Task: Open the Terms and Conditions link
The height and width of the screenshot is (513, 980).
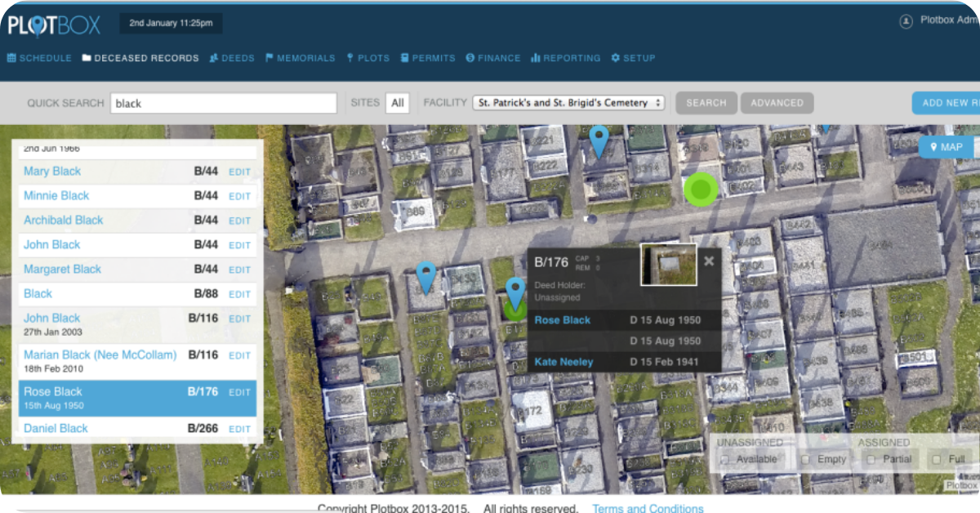Action: coord(648,508)
